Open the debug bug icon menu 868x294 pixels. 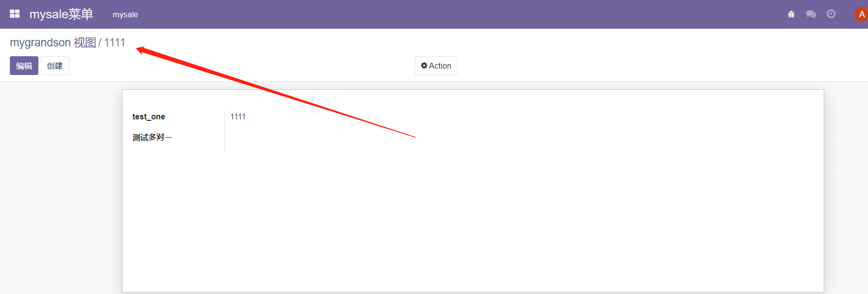(x=791, y=14)
